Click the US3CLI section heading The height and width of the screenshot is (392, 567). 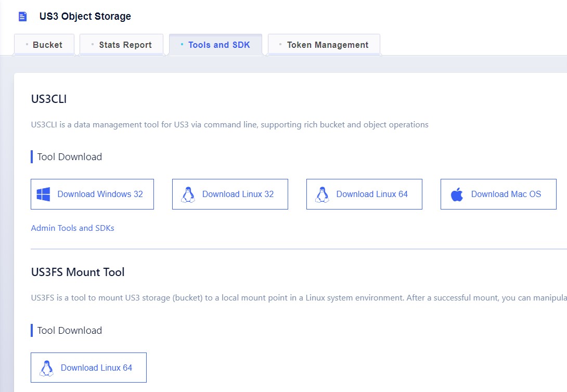[49, 99]
